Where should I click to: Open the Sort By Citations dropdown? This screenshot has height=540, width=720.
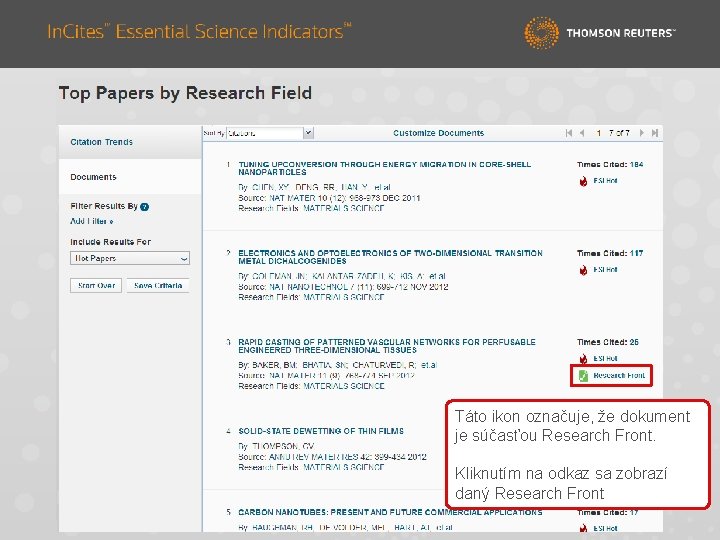coord(270,133)
